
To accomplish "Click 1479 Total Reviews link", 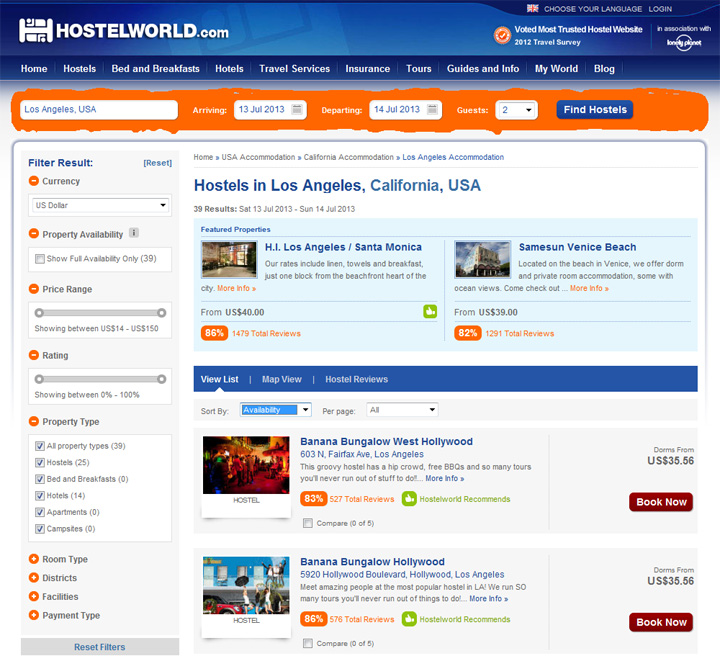I will click(x=266, y=333).
